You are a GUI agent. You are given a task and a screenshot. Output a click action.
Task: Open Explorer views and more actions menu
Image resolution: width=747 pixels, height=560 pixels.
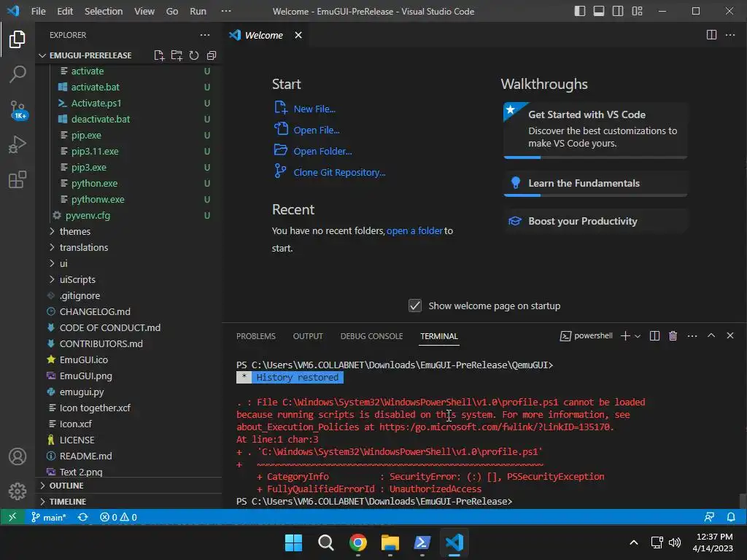click(x=205, y=35)
